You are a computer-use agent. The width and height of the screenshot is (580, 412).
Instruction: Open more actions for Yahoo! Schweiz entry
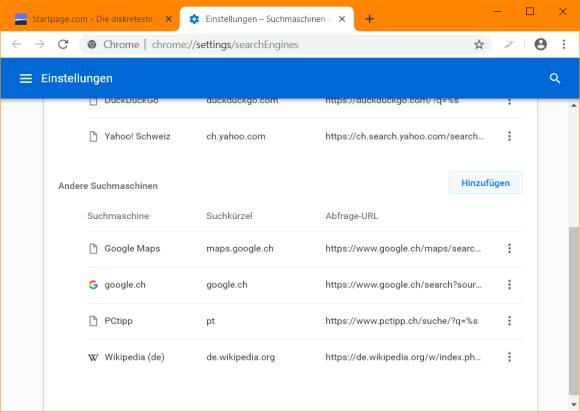point(509,136)
